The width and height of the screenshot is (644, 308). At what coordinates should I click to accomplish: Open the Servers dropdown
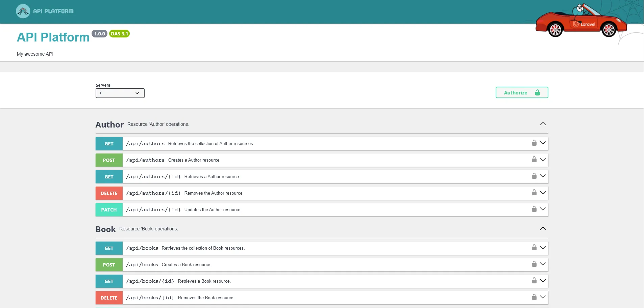[x=120, y=93]
